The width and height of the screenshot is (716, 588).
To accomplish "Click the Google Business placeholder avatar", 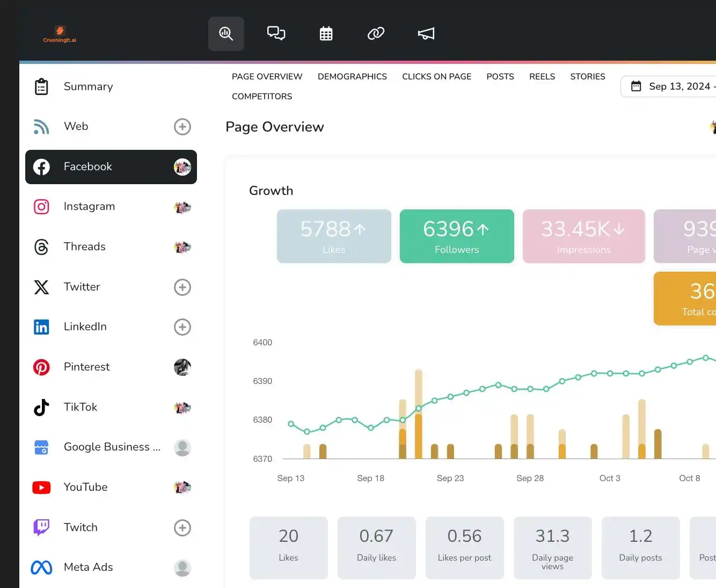I will (182, 447).
